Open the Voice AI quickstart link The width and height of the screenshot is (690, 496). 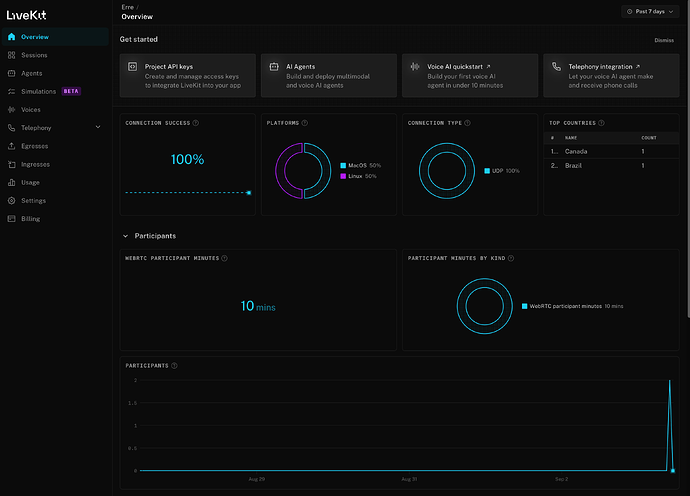470,75
